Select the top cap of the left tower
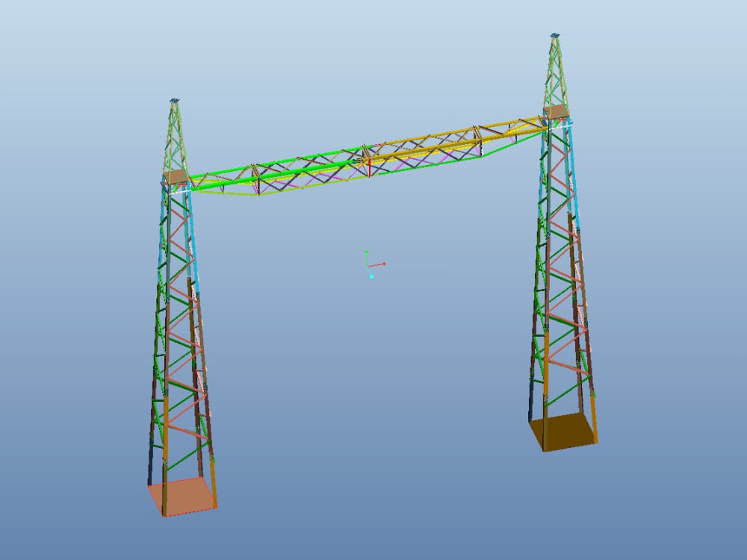The width and height of the screenshot is (747, 560). [174, 99]
